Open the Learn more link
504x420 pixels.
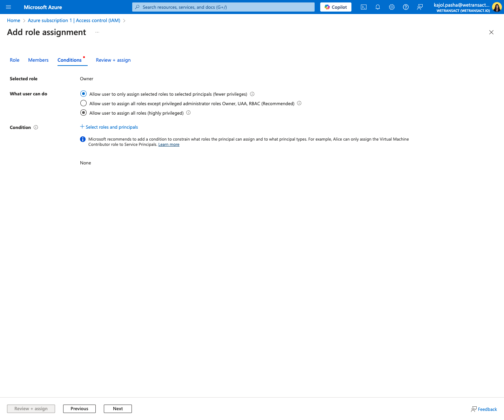point(169,144)
